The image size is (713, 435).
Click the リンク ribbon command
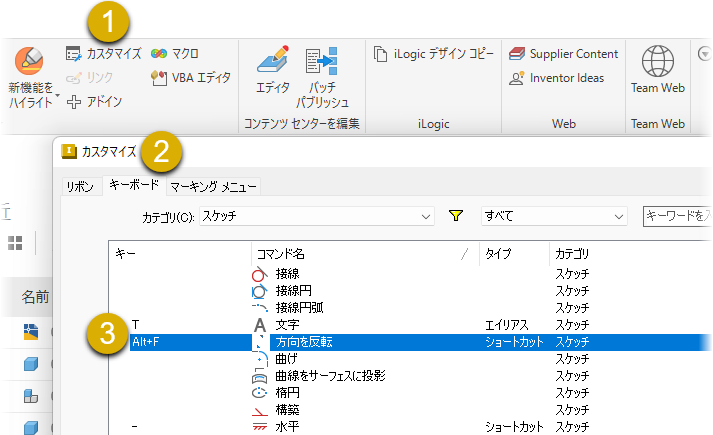89,78
